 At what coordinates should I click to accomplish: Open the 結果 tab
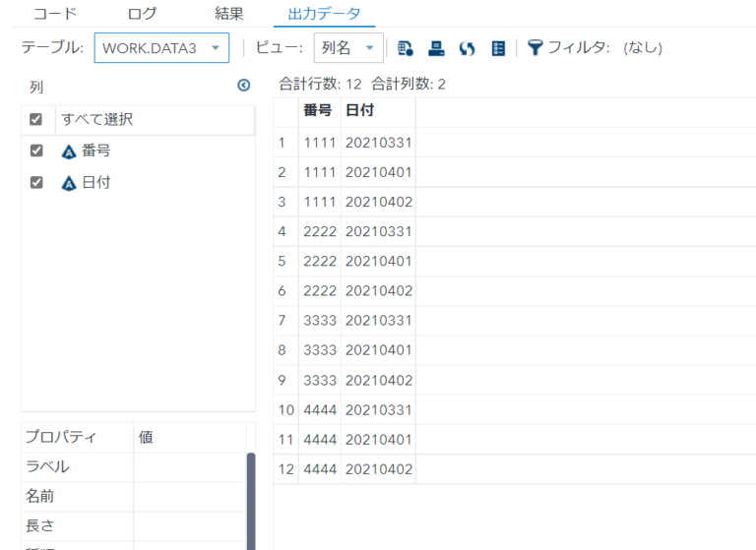pos(229,14)
